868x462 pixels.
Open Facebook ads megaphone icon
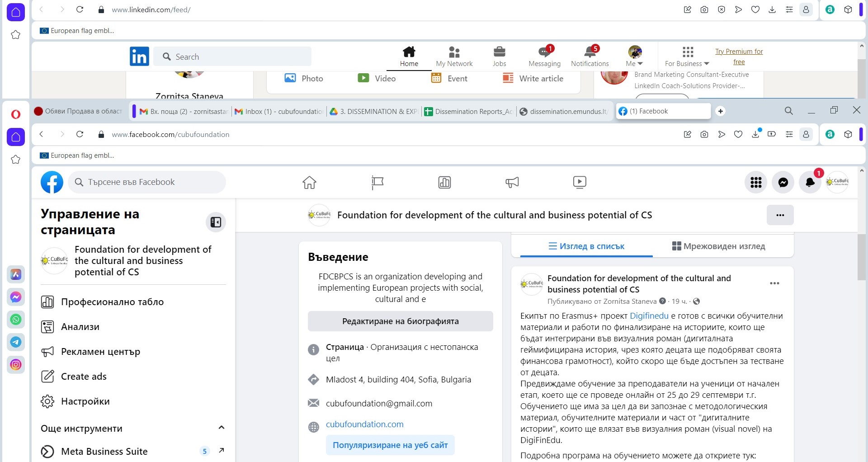pos(512,182)
